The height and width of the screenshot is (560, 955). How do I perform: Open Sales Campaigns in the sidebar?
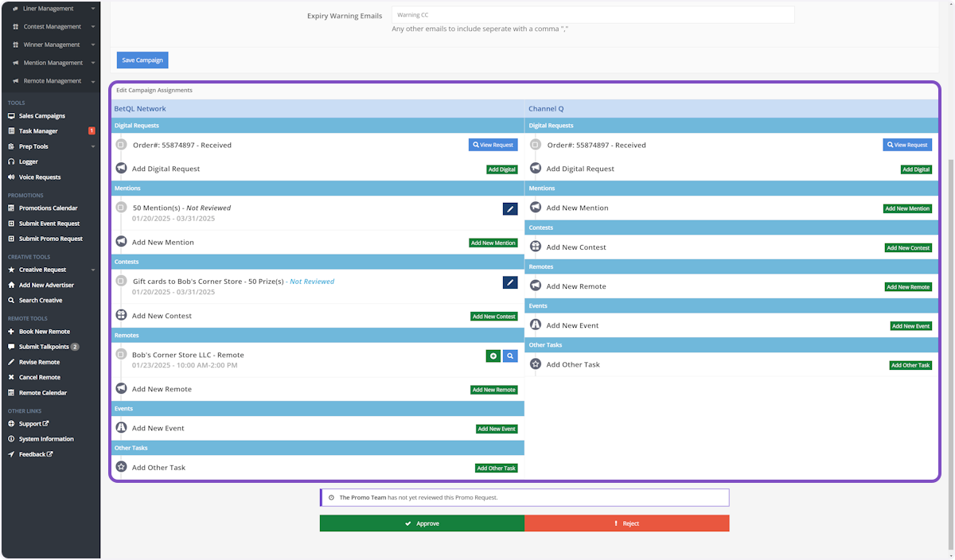tap(41, 116)
